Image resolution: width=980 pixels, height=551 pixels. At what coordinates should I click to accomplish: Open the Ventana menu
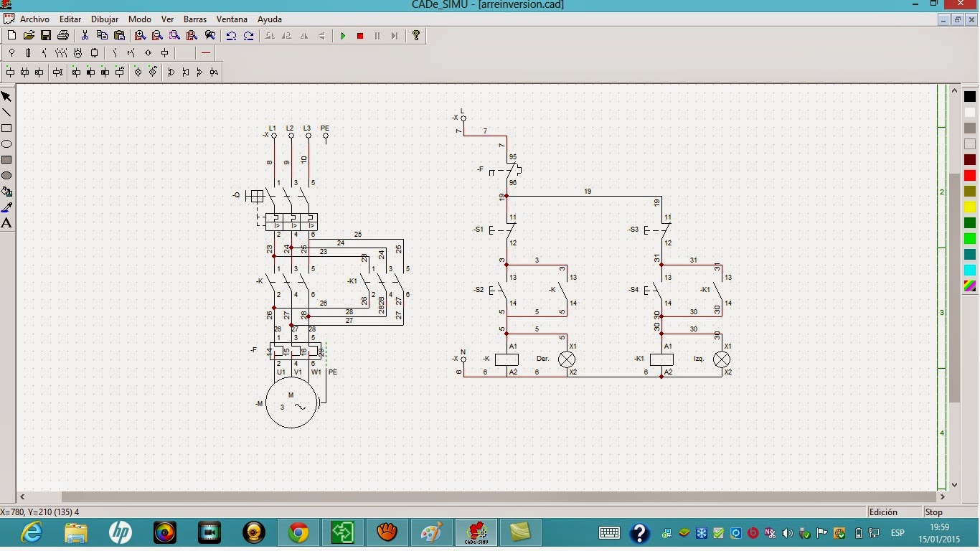pyautogui.click(x=232, y=19)
